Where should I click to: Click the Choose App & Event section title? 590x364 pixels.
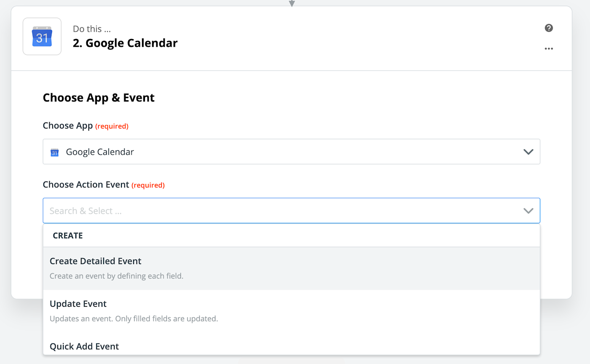point(98,97)
